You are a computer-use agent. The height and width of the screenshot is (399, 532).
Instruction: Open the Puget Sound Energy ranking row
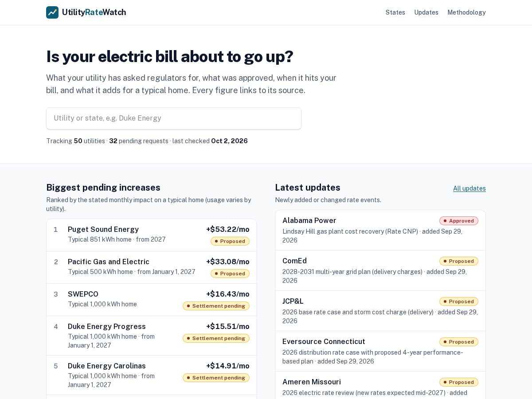[x=152, y=235]
